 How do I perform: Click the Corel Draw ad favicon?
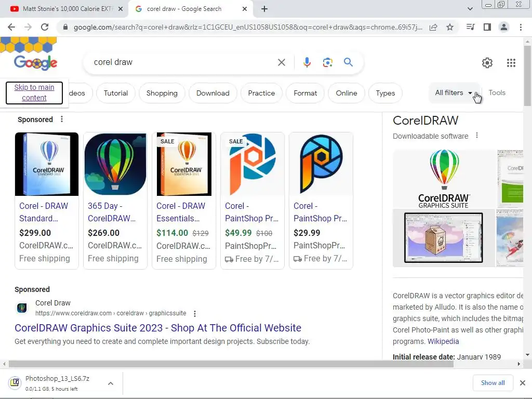click(x=22, y=308)
